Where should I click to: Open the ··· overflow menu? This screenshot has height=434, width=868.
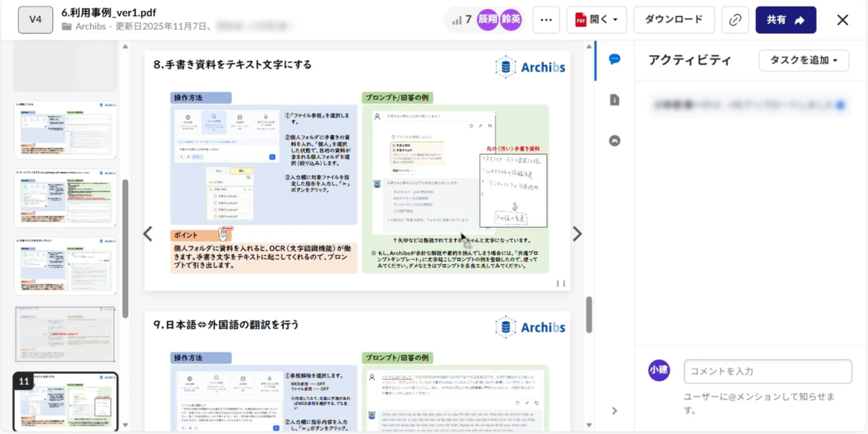[x=546, y=20]
